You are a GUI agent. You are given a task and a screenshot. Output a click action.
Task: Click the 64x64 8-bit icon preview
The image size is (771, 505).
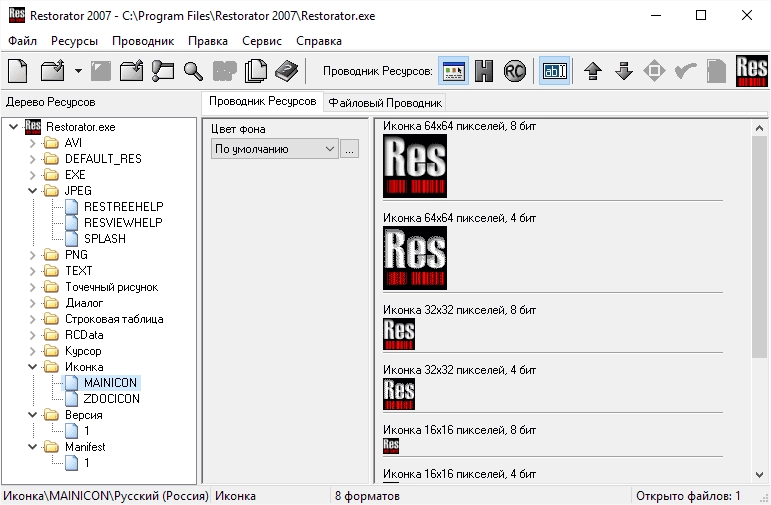(415, 166)
